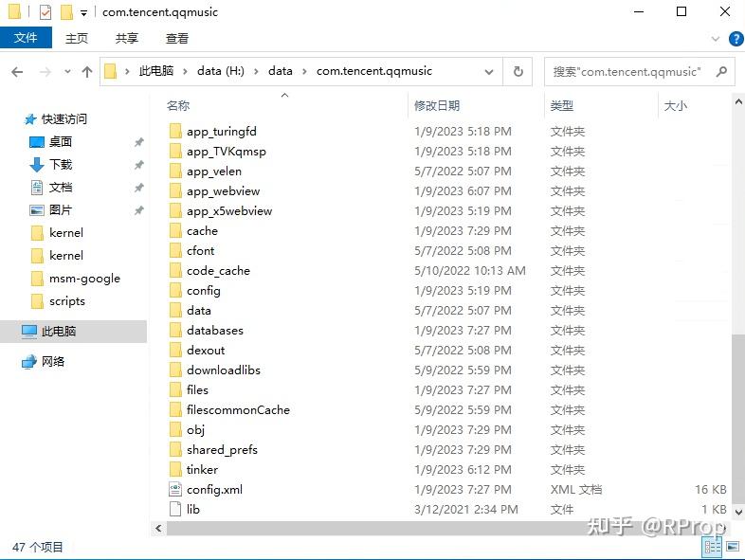Open the address bar history dropdown
Screen dimensions: 745x560
488,72
